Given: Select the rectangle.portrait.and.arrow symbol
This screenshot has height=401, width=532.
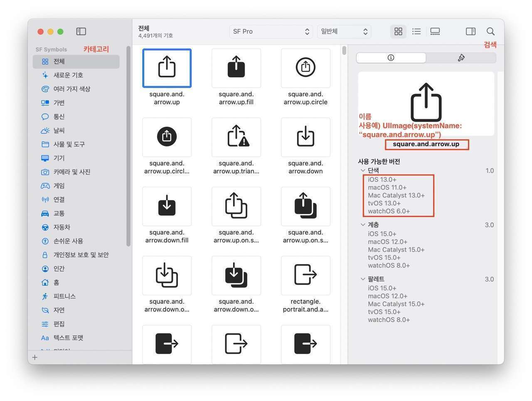Looking at the screenshot, I should pos(305,276).
